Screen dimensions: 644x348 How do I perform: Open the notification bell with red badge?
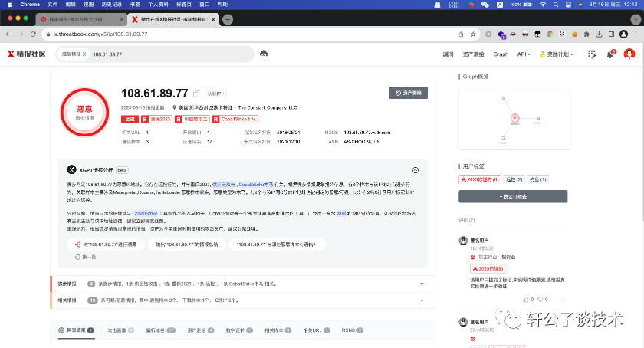click(x=611, y=54)
